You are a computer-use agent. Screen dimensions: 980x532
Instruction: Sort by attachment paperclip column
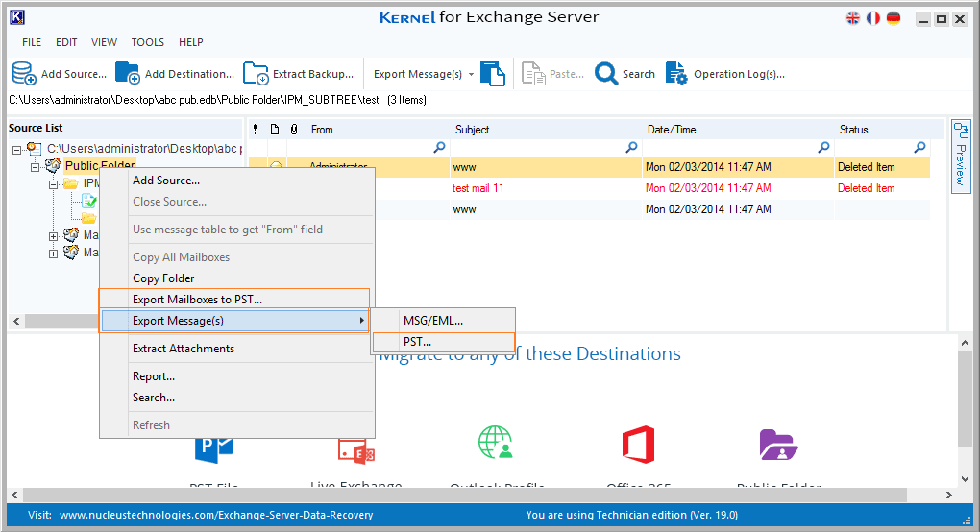[x=294, y=130]
